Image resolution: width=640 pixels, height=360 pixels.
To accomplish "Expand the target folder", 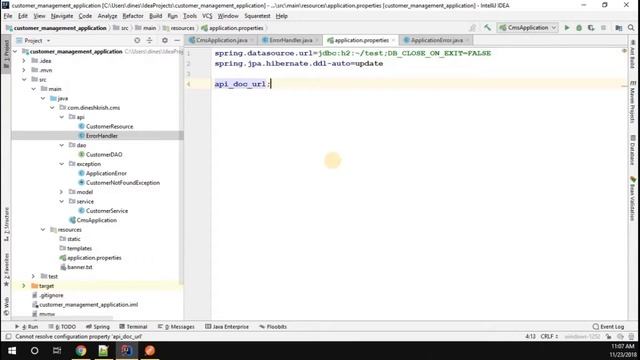I will click(24, 286).
